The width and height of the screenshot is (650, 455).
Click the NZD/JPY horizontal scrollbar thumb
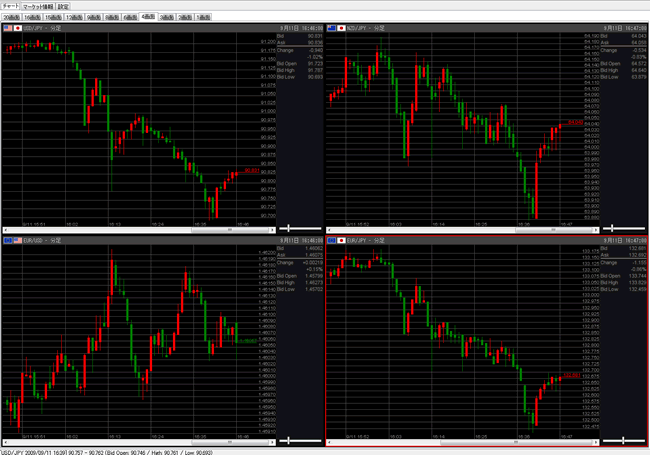[x=554, y=230]
